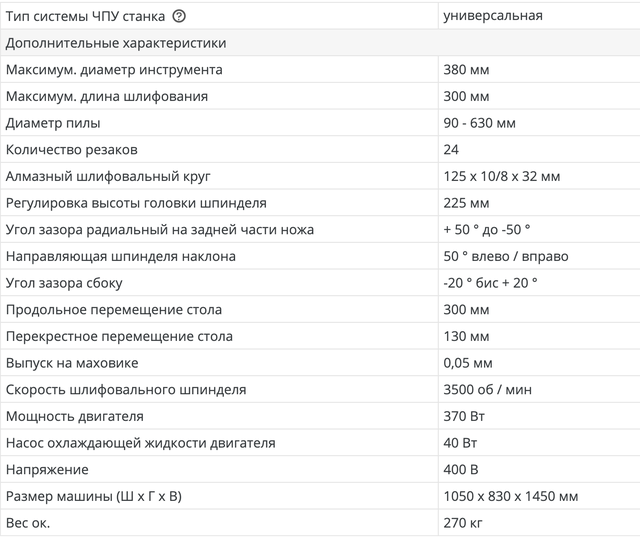Click the 'Выпуск на маховике' label
640x539 pixels.
tap(72, 363)
